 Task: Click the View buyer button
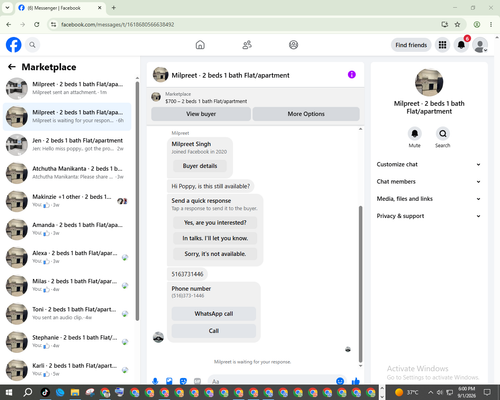coord(201,114)
